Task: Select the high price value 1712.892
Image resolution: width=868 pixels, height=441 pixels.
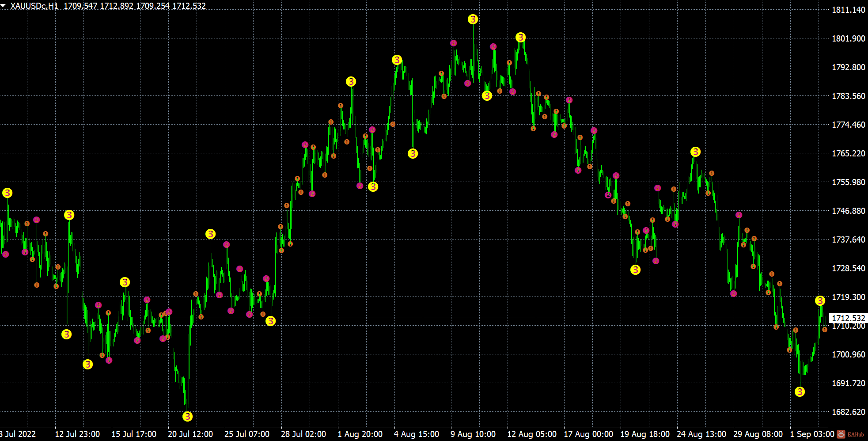Action: tap(116, 6)
